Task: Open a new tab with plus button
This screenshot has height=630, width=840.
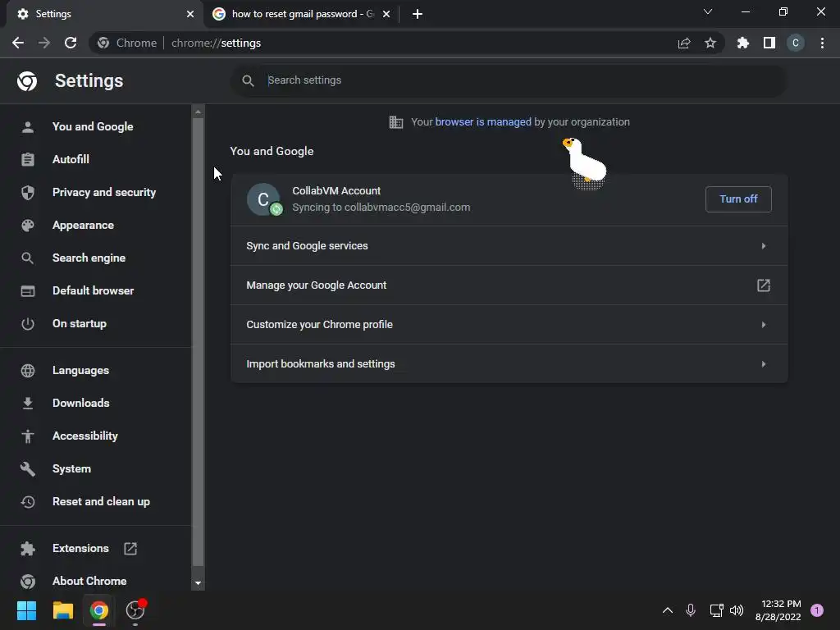Action: [x=418, y=14]
